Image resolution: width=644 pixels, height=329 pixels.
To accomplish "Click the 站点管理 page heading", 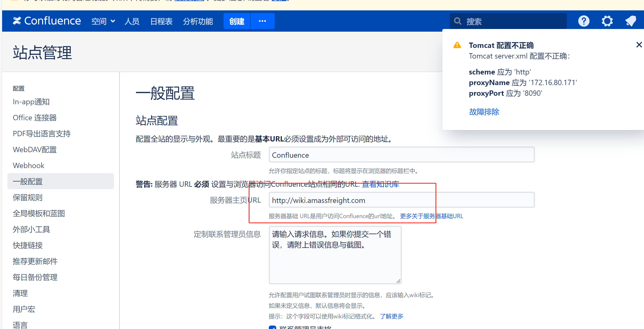I will [x=42, y=52].
